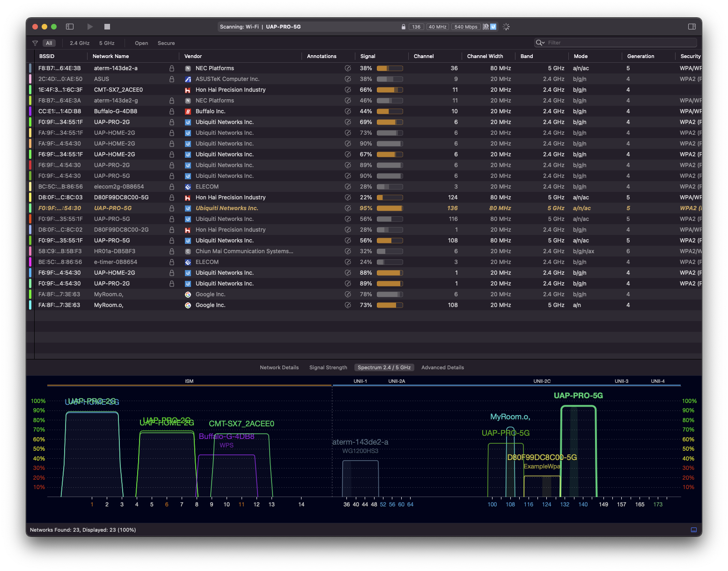Image resolution: width=728 pixels, height=571 pixels.
Task: Open the Advanced Details tab
Action: click(442, 367)
